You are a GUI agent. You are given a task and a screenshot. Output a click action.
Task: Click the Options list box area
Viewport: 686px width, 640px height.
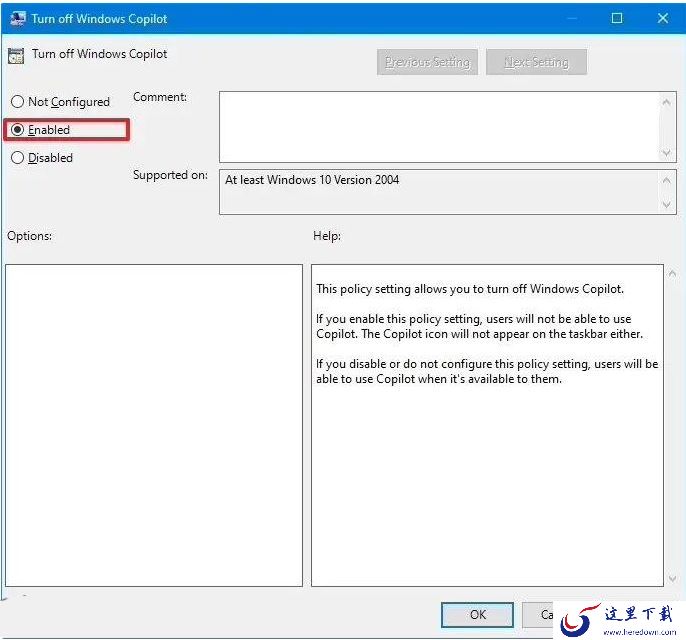pyautogui.click(x=154, y=425)
